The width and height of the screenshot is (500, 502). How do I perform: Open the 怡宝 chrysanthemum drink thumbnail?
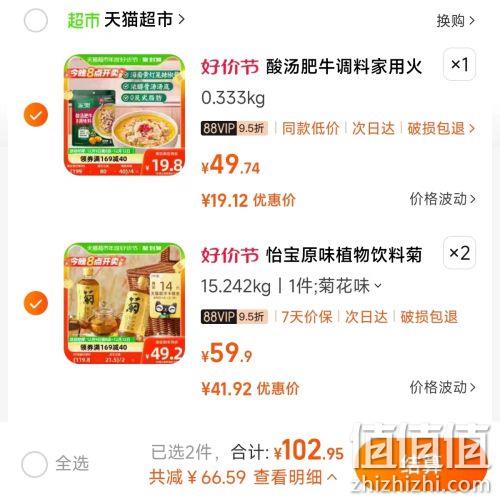pyautogui.click(x=124, y=303)
